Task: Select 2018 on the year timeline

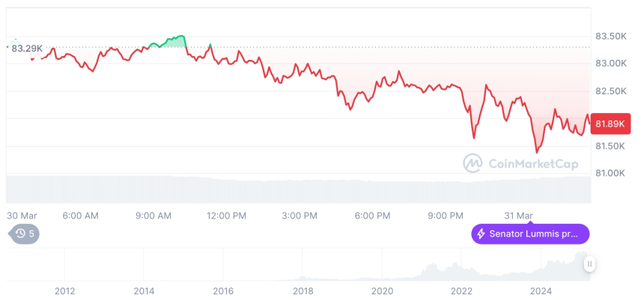Action: [303, 291]
